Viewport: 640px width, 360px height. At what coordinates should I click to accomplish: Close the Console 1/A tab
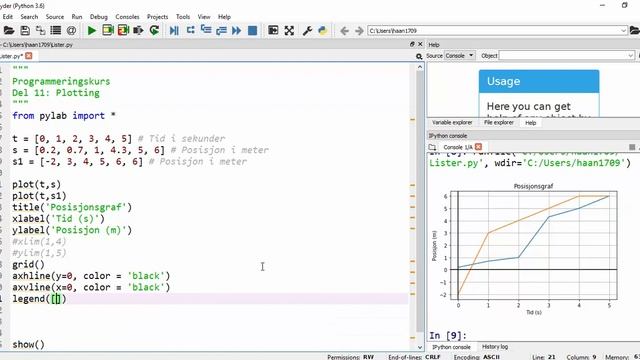[x=478, y=147]
